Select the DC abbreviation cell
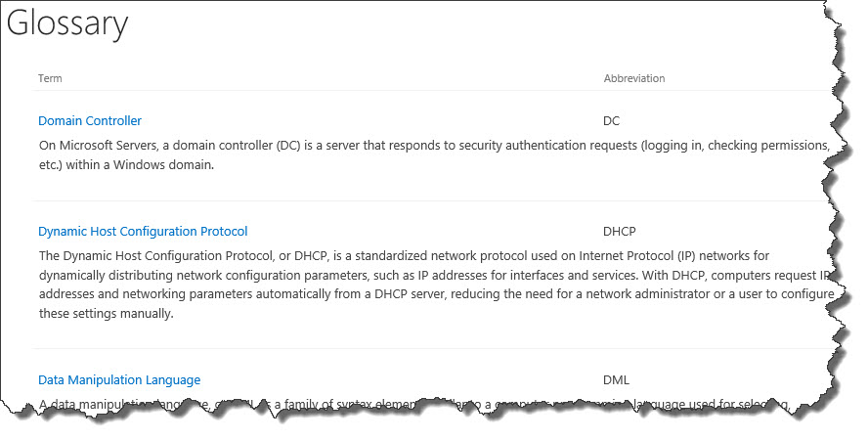 [x=611, y=120]
